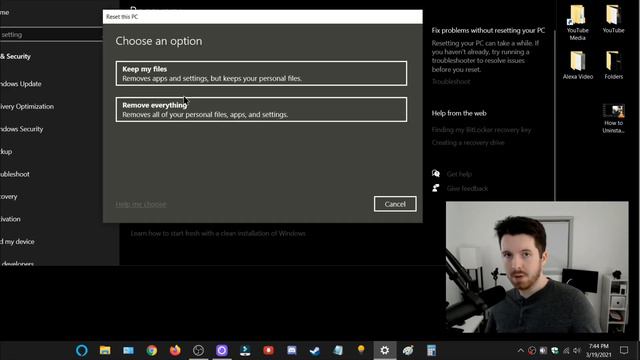This screenshot has height=360, width=640.
Task: Choose the Remove everything option
Action: click(x=261, y=109)
